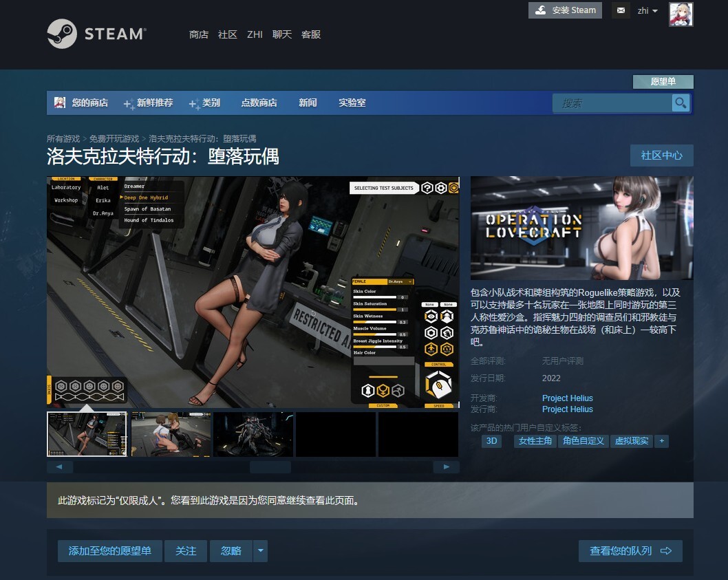Click the Operation Lovecraft header image

coord(581,228)
